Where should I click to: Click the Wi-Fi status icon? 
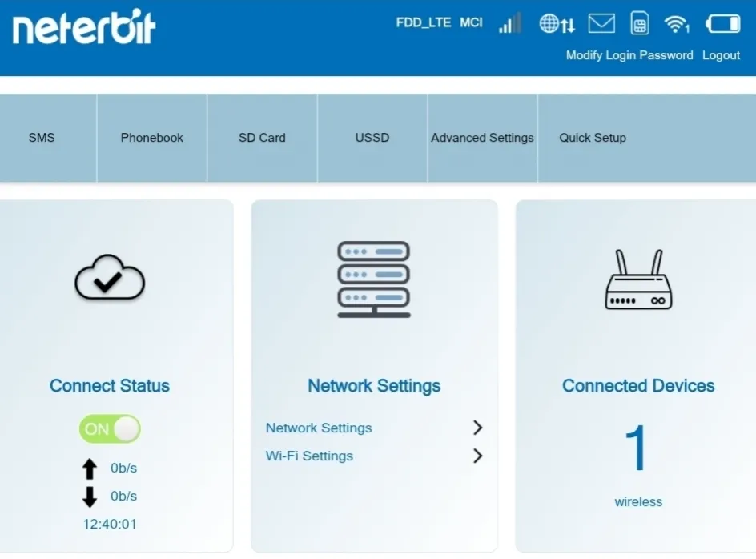click(677, 24)
